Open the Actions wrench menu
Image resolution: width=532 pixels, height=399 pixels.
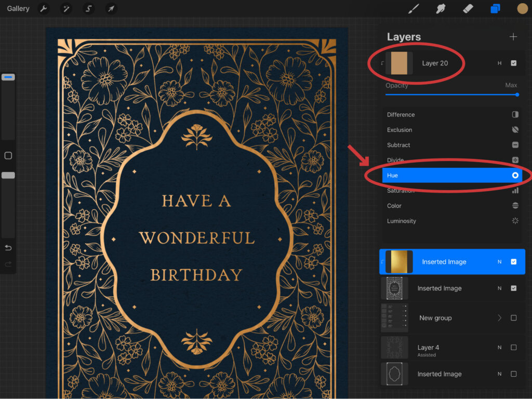coord(44,9)
